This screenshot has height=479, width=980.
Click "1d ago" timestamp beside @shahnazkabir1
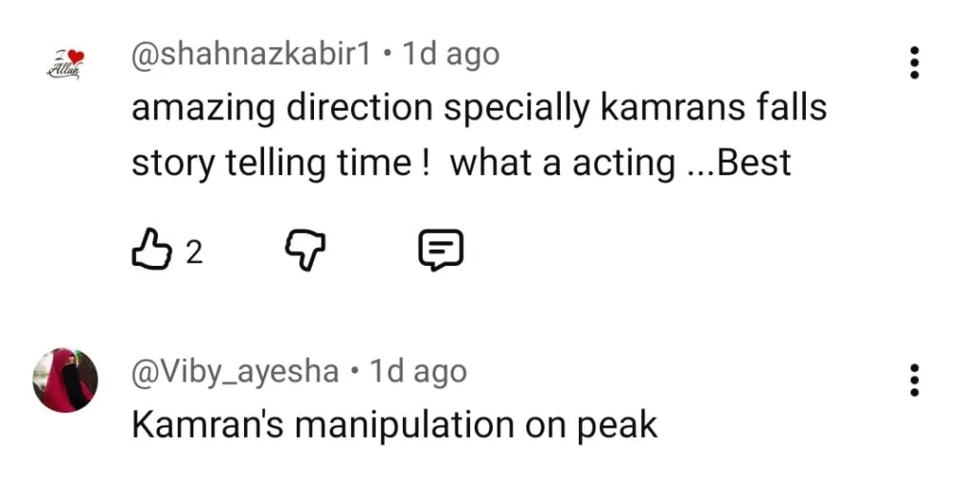pos(450,54)
